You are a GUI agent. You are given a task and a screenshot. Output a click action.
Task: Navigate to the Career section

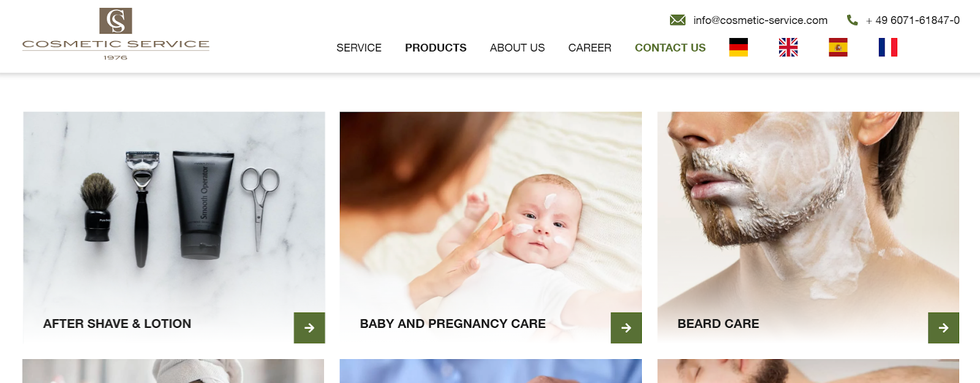point(590,48)
